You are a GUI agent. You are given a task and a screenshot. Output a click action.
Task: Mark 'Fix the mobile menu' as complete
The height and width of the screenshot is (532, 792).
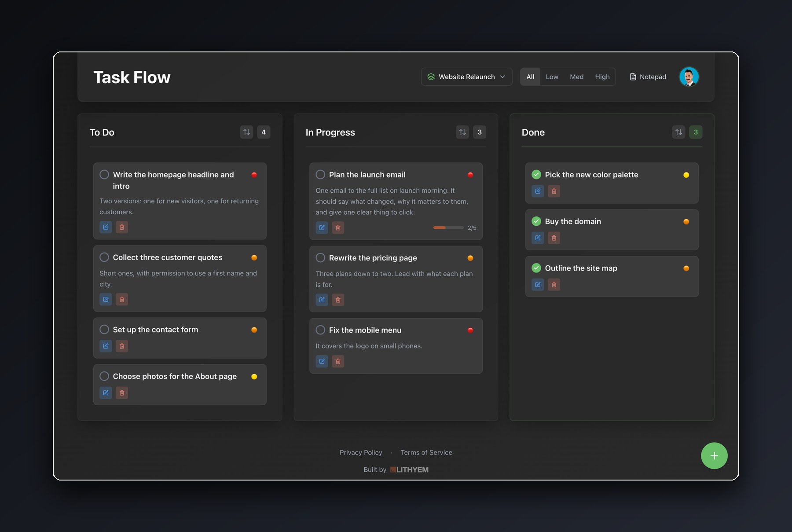pyautogui.click(x=320, y=330)
